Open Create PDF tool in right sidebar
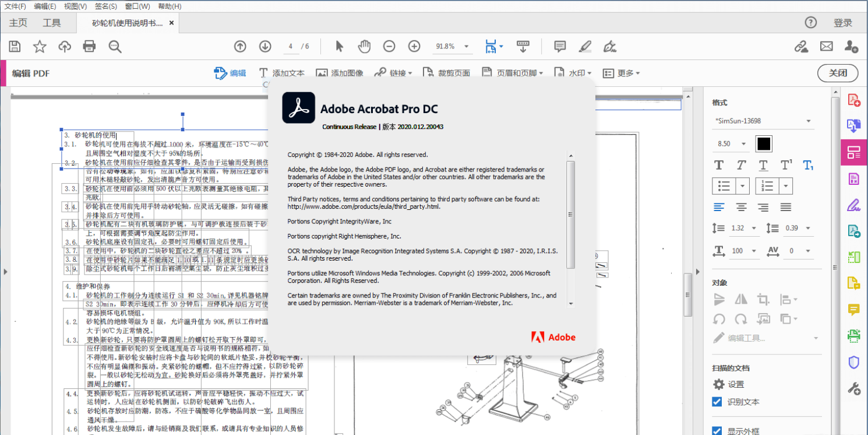Image resolution: width=868 pixels, height=435 pixels. pos(854,100)
